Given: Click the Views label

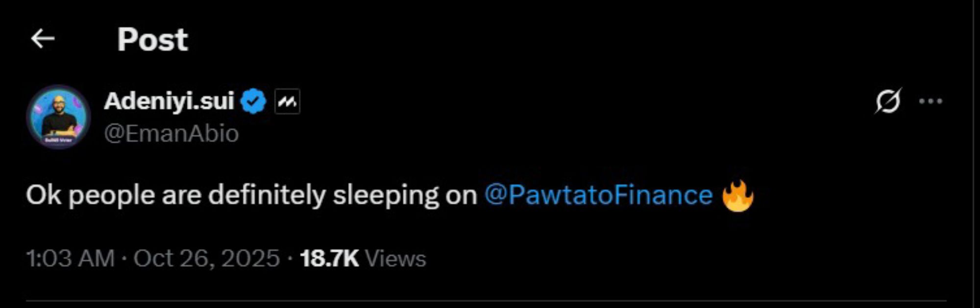Looking at the screenshot, I should pos(395,258).
